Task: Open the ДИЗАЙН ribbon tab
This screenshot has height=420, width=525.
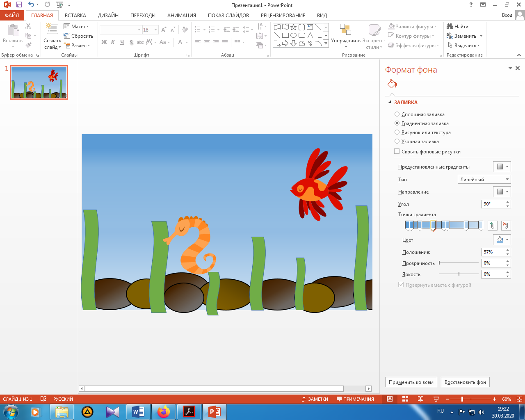Action: [108, 16]
